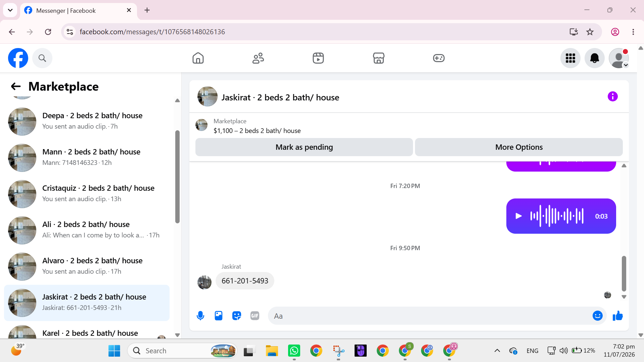Open File Explorer from the taskbar

coord(272,351)
